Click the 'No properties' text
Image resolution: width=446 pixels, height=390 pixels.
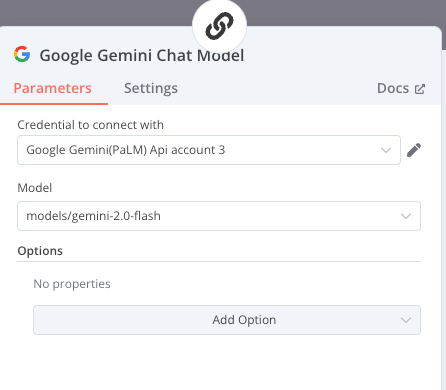pos(72,284)
